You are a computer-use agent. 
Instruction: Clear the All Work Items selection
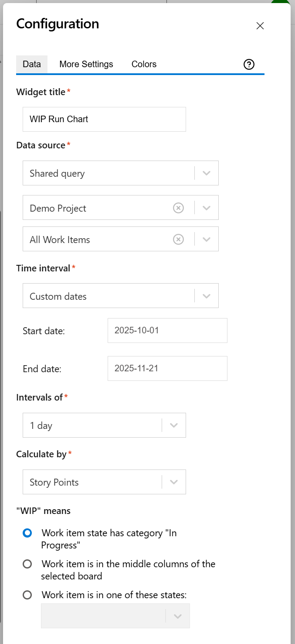[178, 239]
